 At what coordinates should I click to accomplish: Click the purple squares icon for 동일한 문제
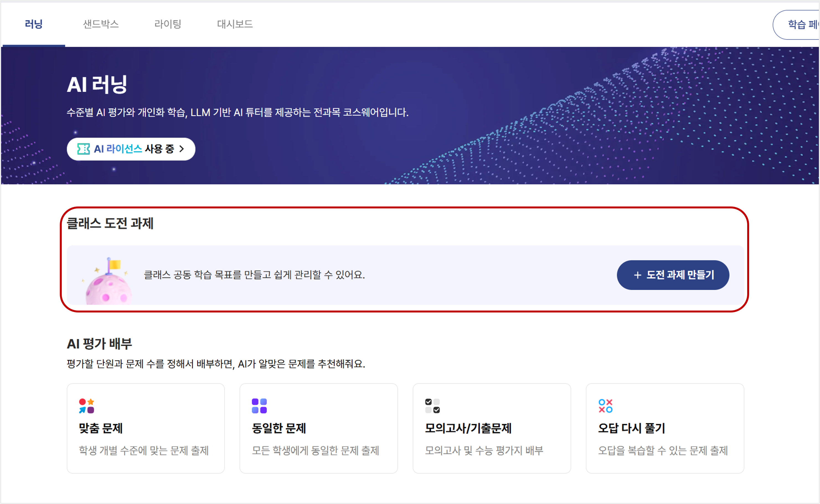click(259, 406)
